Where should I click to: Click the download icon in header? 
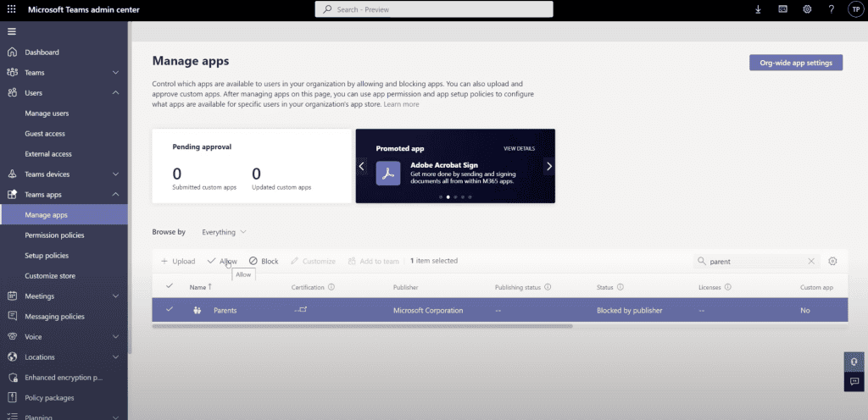coord(758,9)
